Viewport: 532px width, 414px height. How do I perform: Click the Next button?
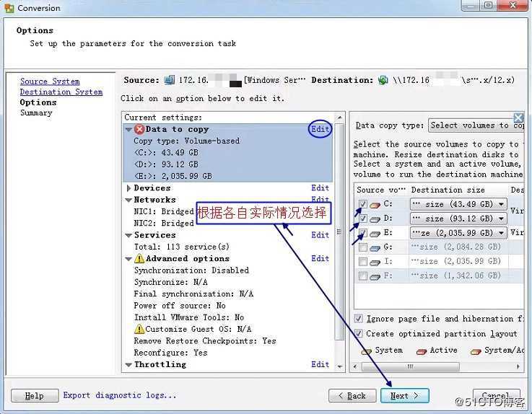(x=405, y=396)
